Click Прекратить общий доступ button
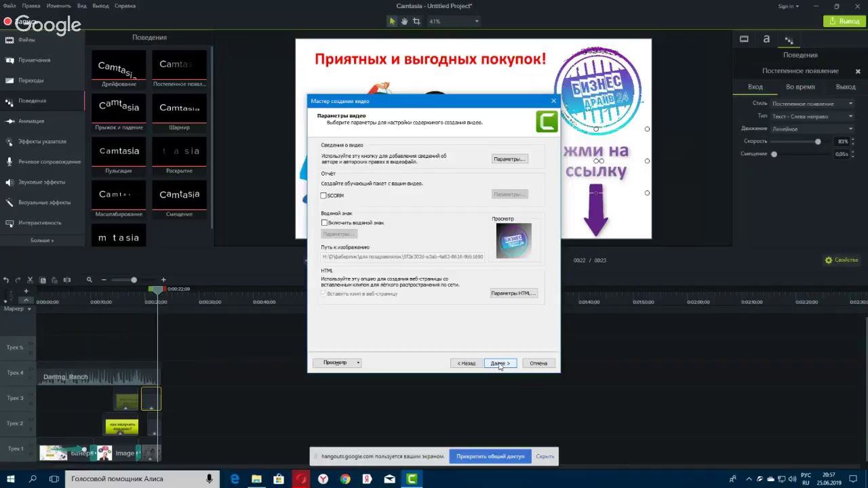The width and height of the screenshot is (868, 488). pos(490,456)
